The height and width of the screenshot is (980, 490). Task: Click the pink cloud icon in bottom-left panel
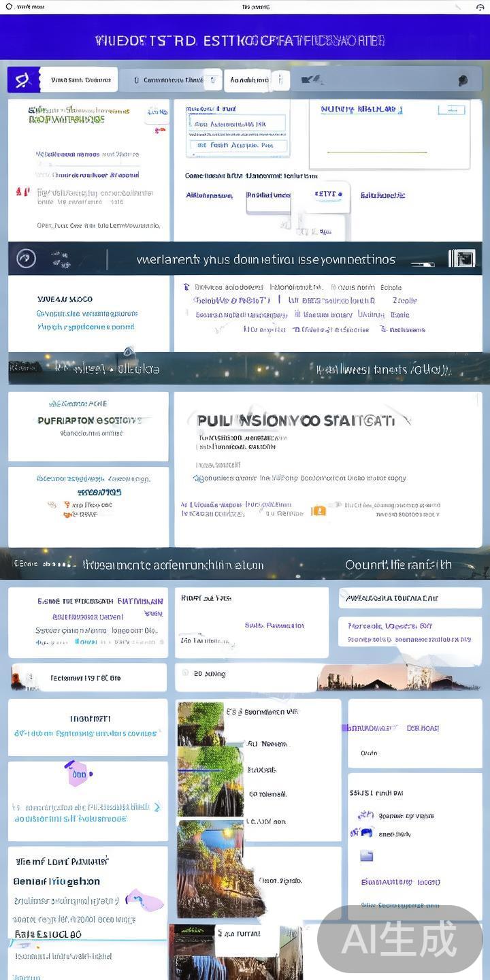click(144, 900)
